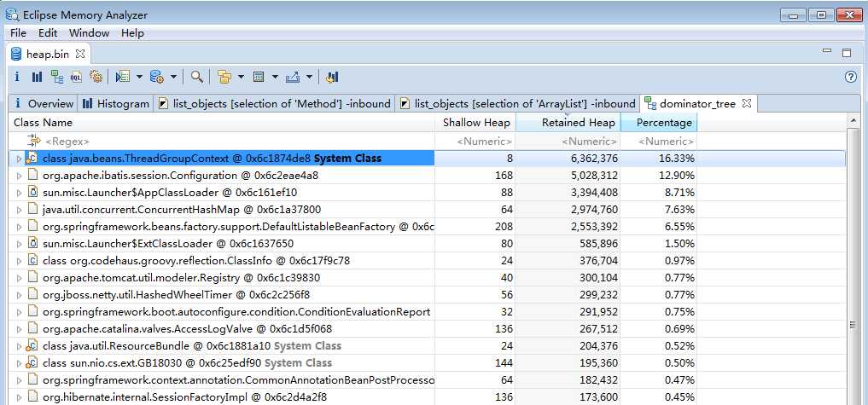Click the Shallow Heap Numeric filter field

[475, 141]
